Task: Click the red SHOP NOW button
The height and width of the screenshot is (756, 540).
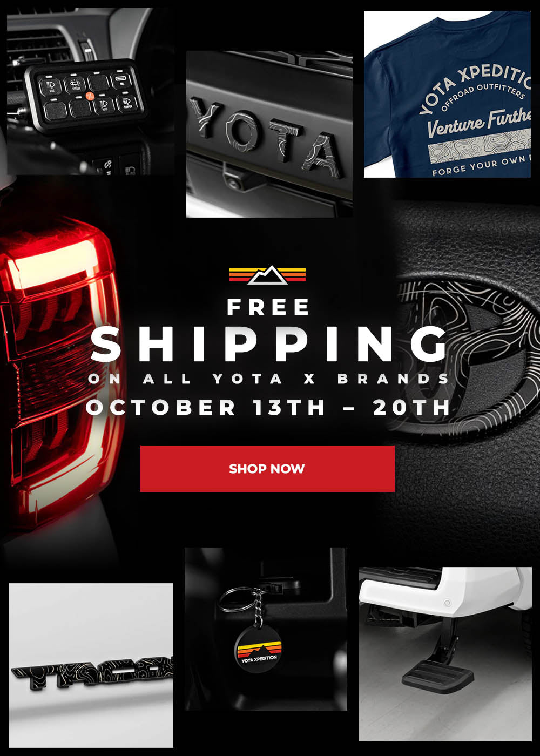Action: coord(267,468)
